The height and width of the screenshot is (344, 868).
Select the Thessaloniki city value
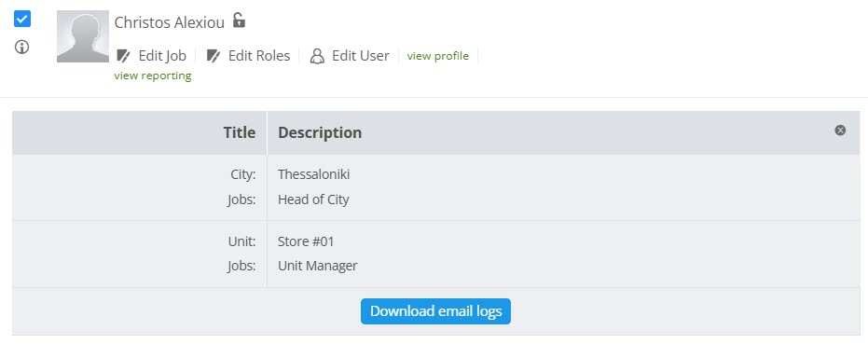pyautogui.click(x=314, y=174)
